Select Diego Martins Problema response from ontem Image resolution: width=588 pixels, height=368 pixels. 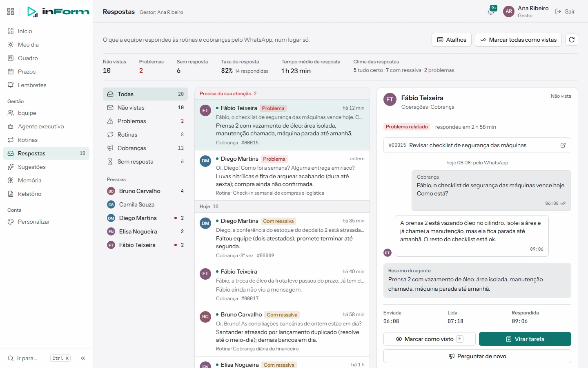coord(282,175)
